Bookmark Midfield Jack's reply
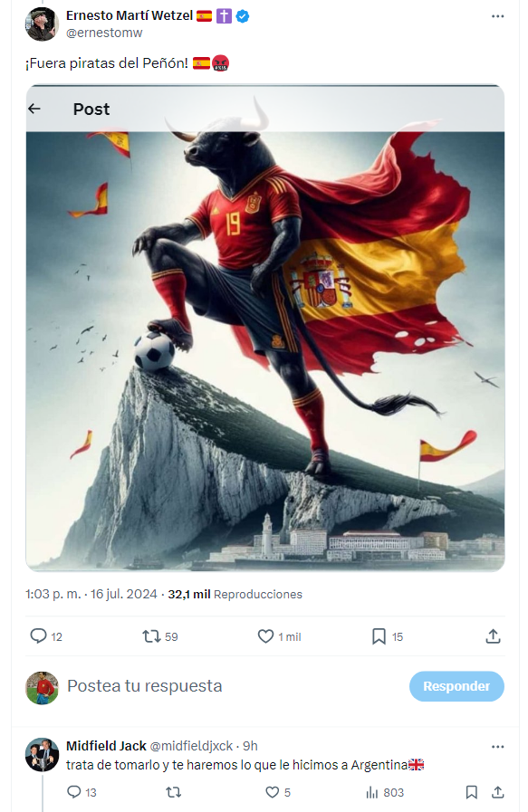 pos(472,792)
